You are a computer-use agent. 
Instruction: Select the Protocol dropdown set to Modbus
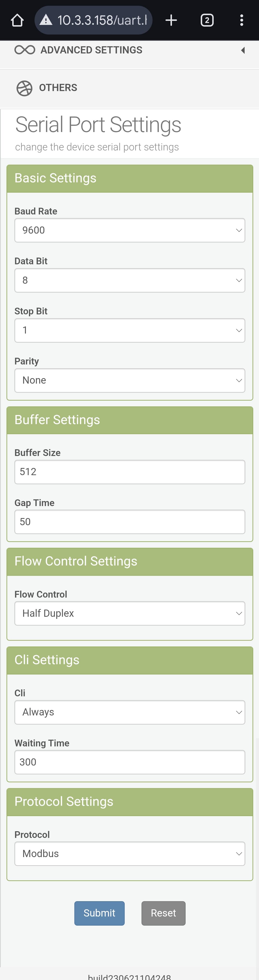[129, 854]
